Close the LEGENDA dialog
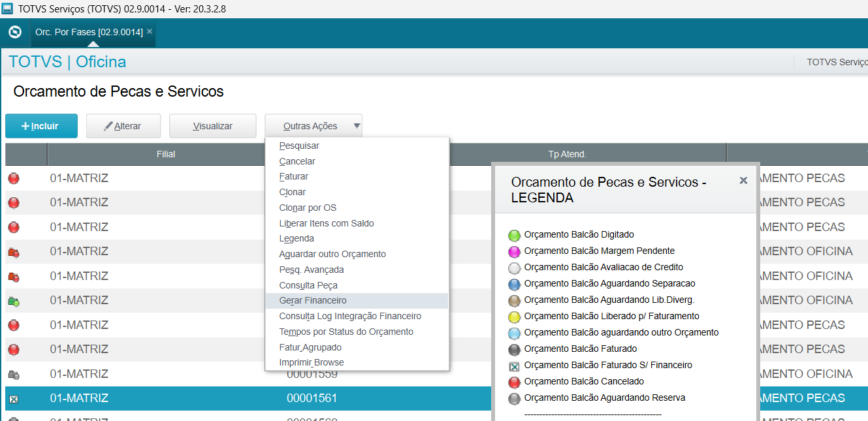868x421 pixels. pyautogui.click(x=743, y=181)
